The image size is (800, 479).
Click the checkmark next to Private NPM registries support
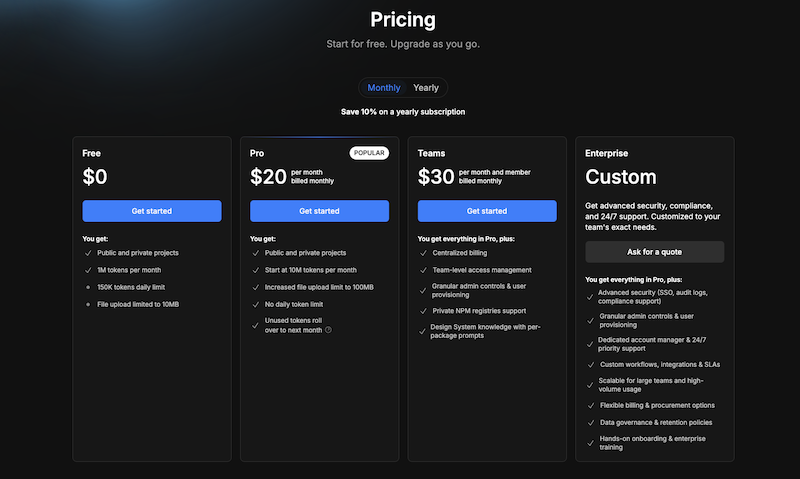(x=423, y=311)
